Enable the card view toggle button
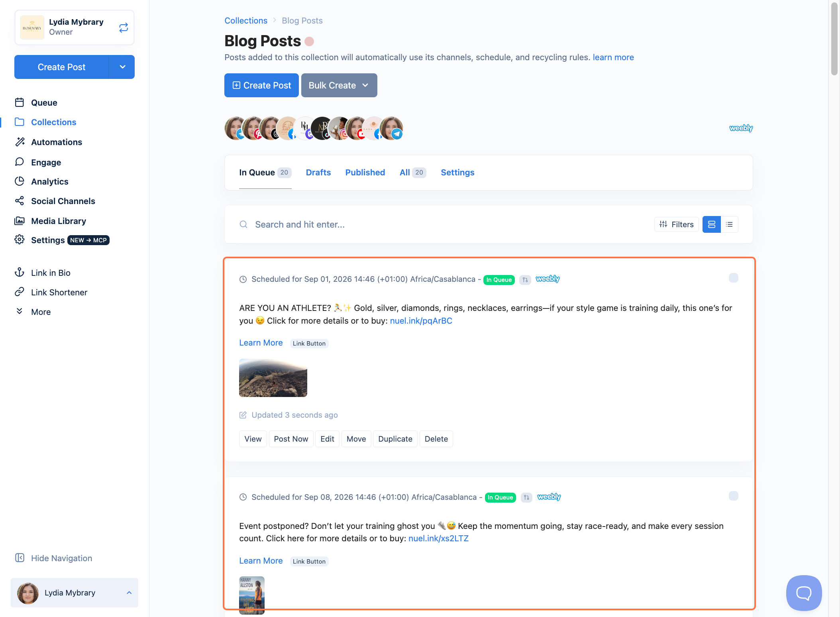The height and width of the screenshot is (617, 840). pyautogui.click(x=712, y=224)
